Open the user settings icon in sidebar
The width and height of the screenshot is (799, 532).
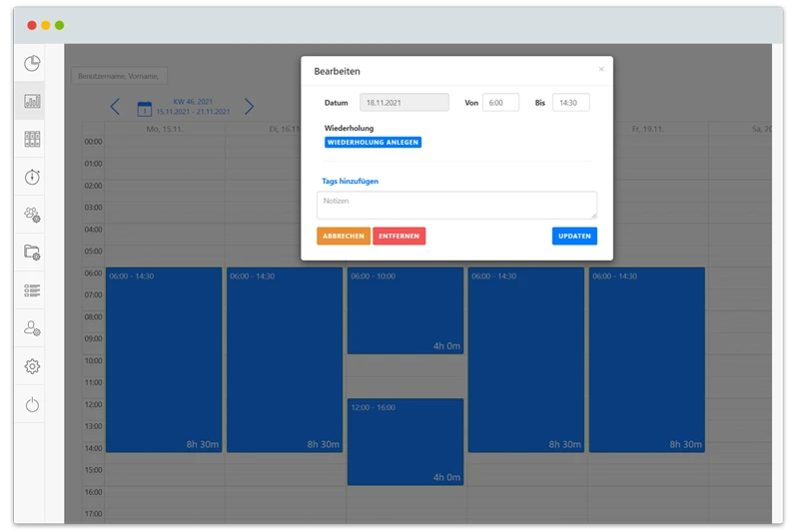pyautogui.click(x=32, y=328)
